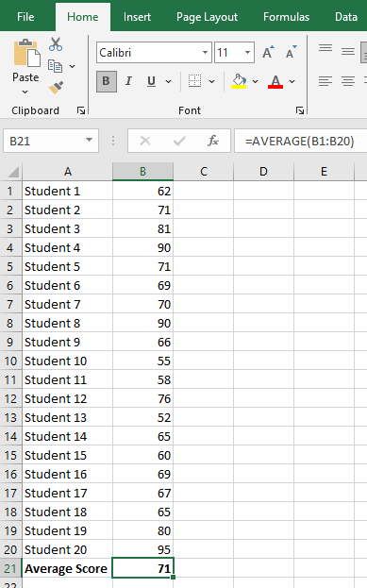The width and height of the screenshot is (367, 588).
Task: Align text left icon
Action: click(x=325, y=81)
